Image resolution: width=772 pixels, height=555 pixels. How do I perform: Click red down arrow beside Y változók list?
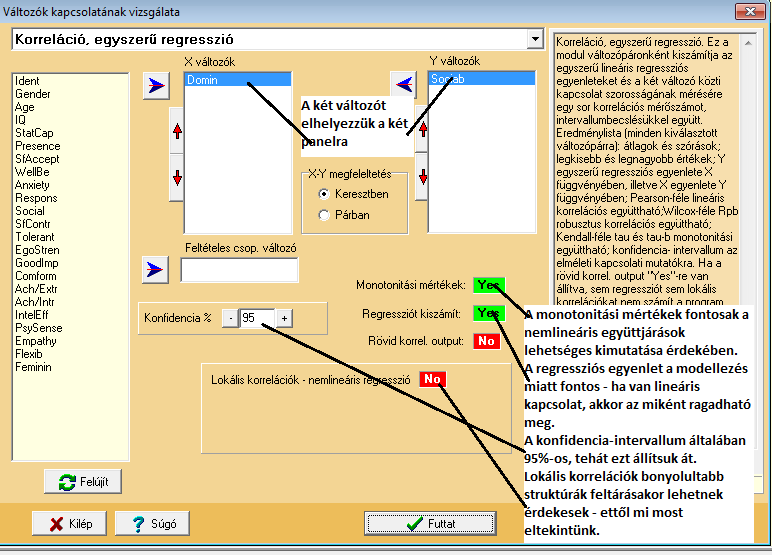pos(421,177)
